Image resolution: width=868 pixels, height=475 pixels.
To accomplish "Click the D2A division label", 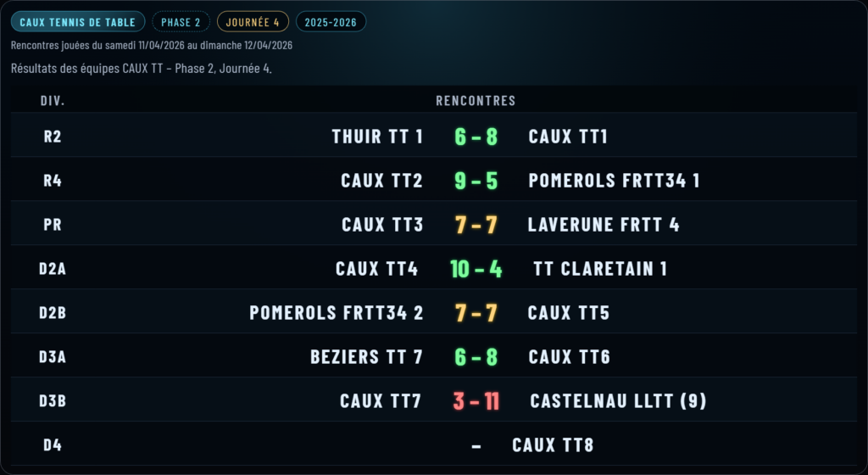I will [x=53, y=269].
